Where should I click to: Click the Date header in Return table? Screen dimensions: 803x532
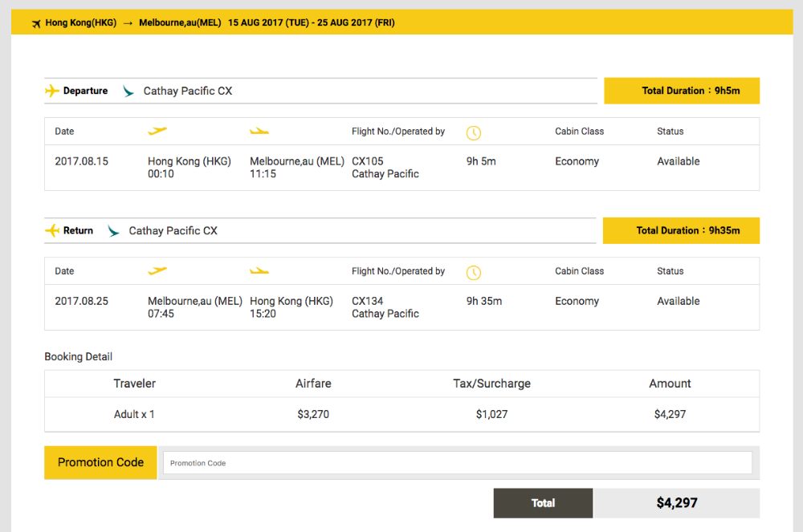(x=64, y=271)
